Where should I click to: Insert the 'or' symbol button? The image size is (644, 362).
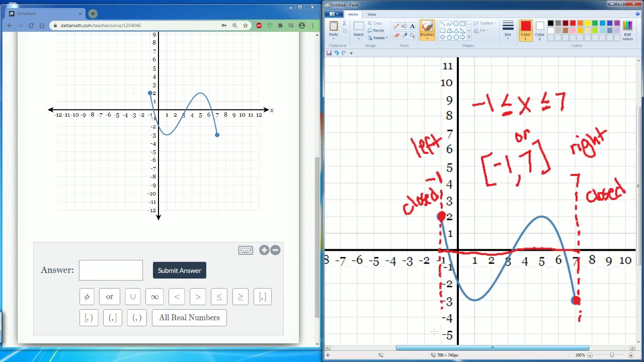[110, 297]
